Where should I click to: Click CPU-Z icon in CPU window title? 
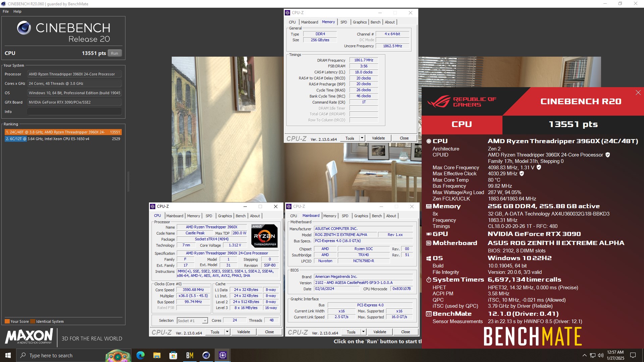(153, 206)
